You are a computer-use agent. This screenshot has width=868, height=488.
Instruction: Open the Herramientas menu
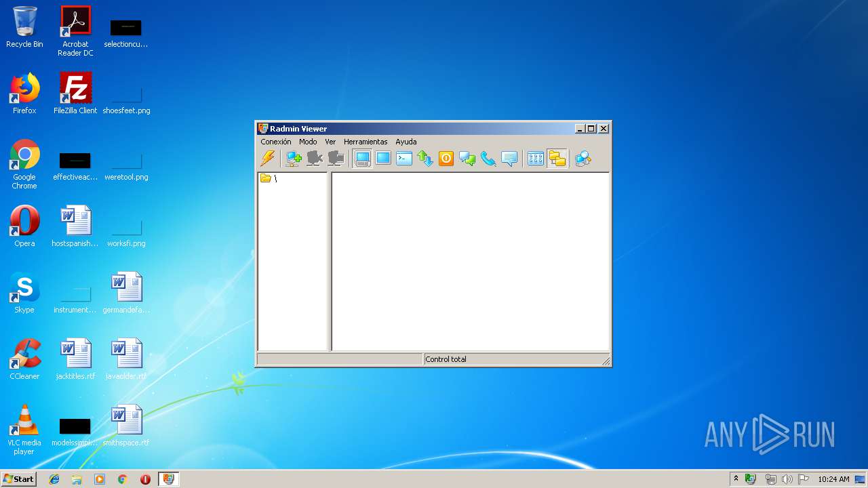pos(366,142)
